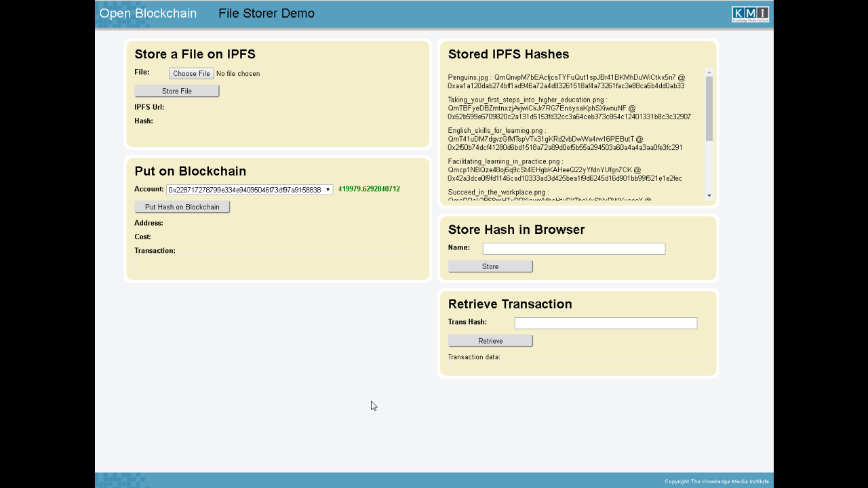
Task: Select the Taking_your_first_steps_into_higher_education.png entry
Action: coord(569,108)
